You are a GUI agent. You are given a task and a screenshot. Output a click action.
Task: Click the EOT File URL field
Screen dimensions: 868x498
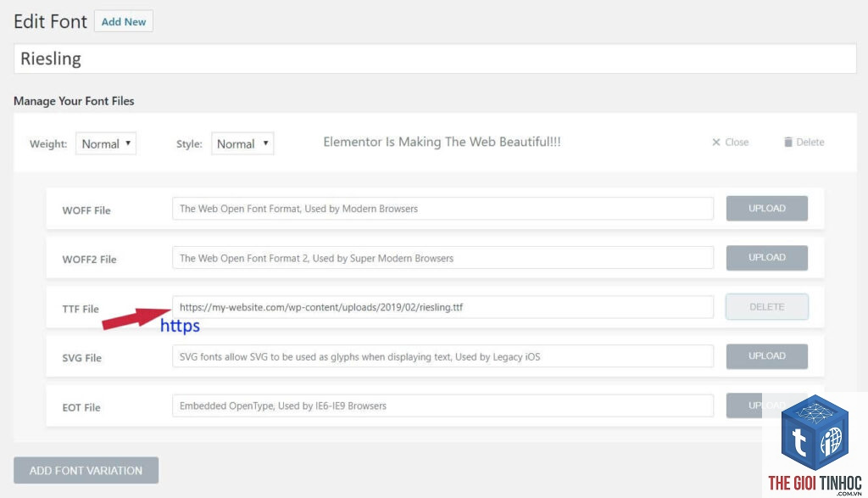tap(442, 406)
